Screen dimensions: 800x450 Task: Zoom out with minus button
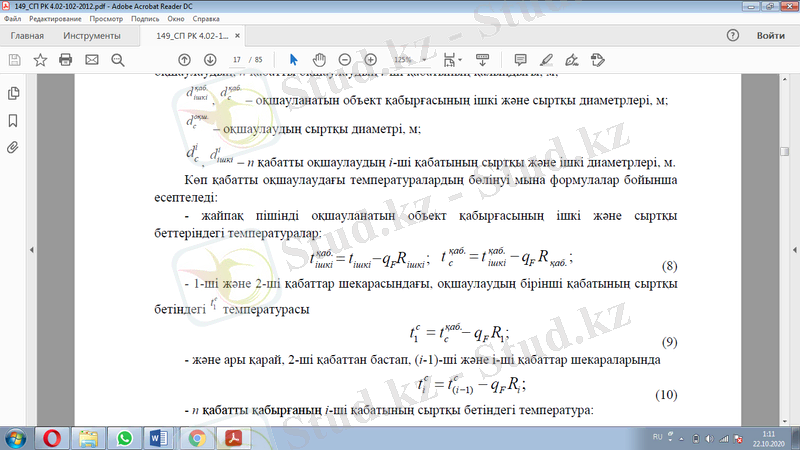pos(346,60)
